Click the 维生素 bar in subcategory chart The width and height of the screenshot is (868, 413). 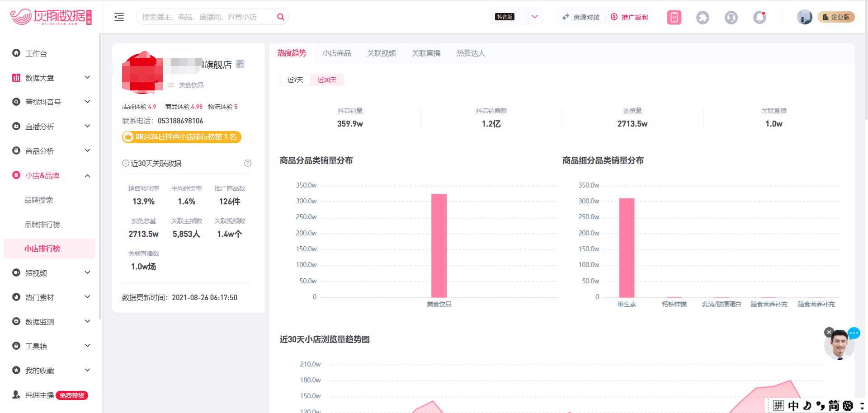[x=627, y=248]
